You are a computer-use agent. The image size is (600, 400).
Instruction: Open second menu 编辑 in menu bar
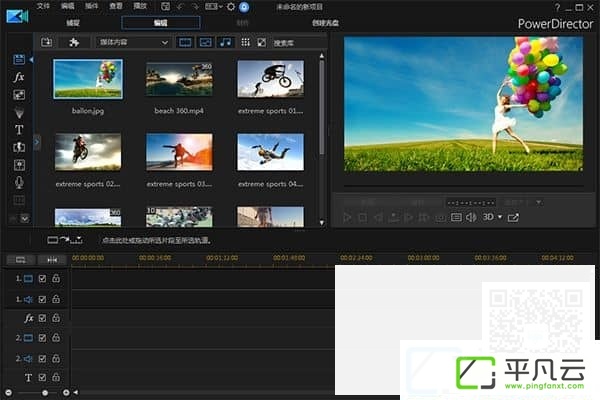68,6
